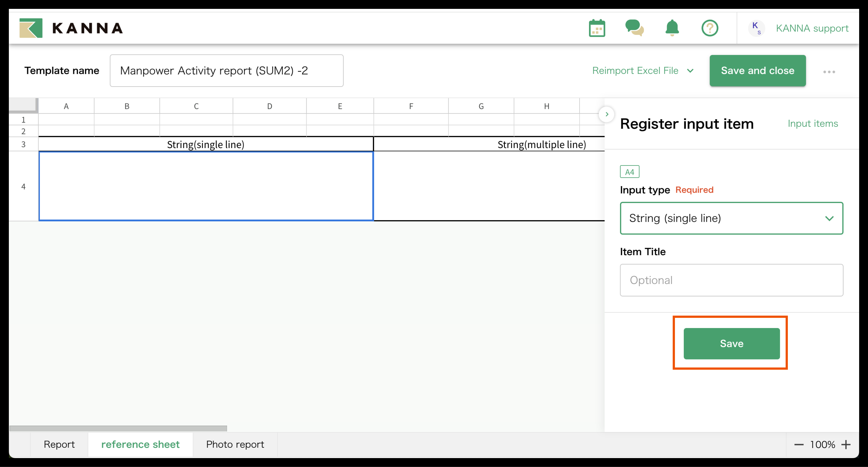This screenshot has height=467, width=868.
Task: Switch to the Photo report tab
Action: 235,444
